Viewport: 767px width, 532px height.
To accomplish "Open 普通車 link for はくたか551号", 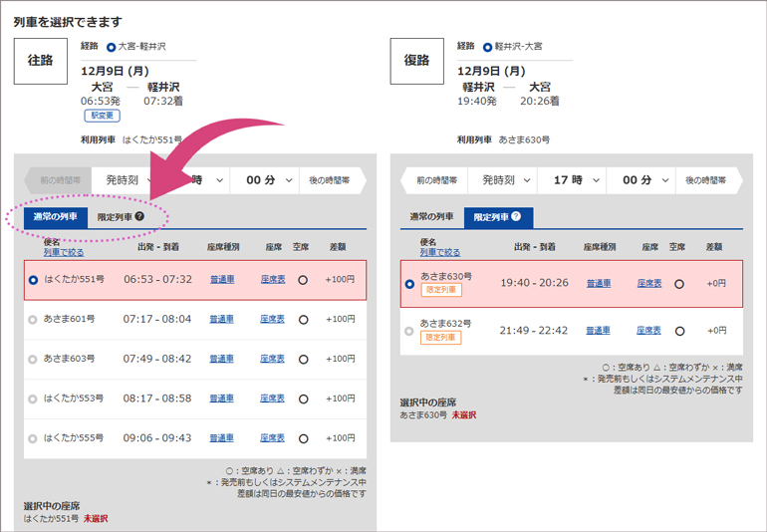I will pyautogui.click(x=222, y=280).
